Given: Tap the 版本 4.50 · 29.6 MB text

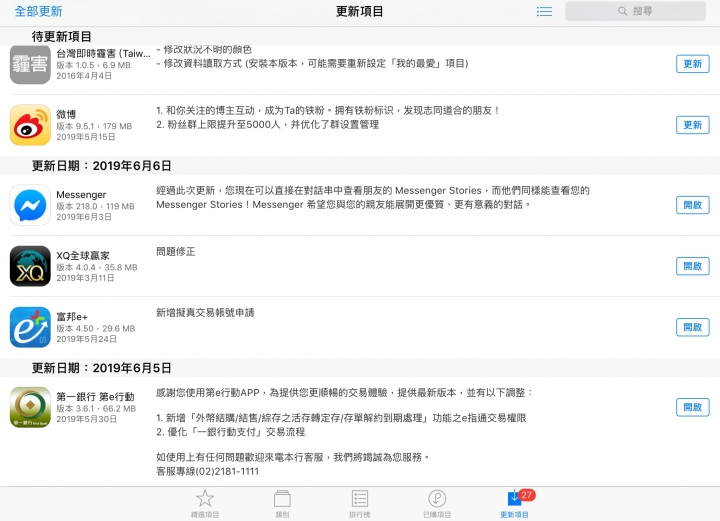Looking at the screenshot, I should point(96,329).
